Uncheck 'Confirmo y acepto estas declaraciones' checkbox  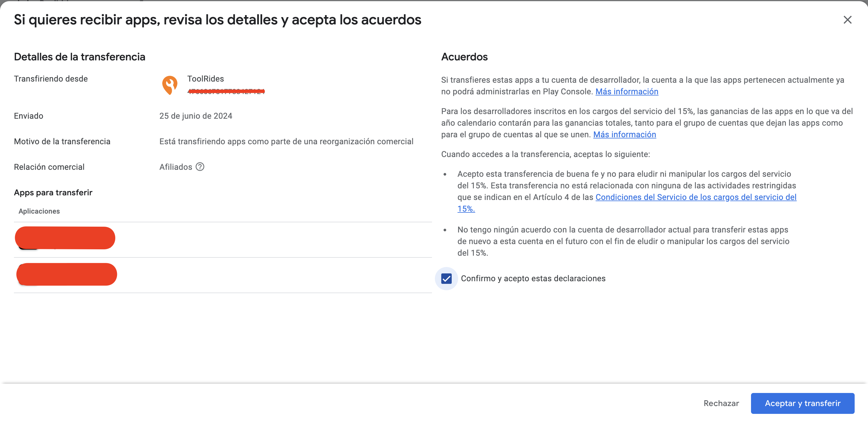click(446, 279)
